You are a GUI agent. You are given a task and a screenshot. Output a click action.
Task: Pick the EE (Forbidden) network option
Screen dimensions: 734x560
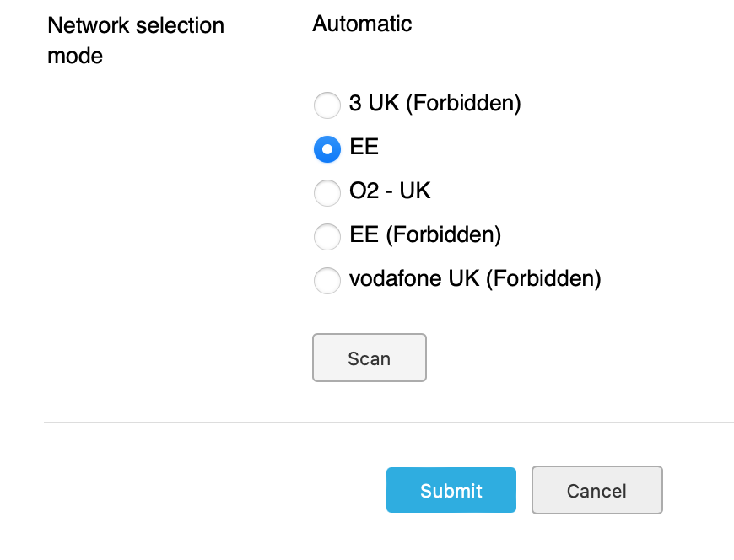point(327,237)
